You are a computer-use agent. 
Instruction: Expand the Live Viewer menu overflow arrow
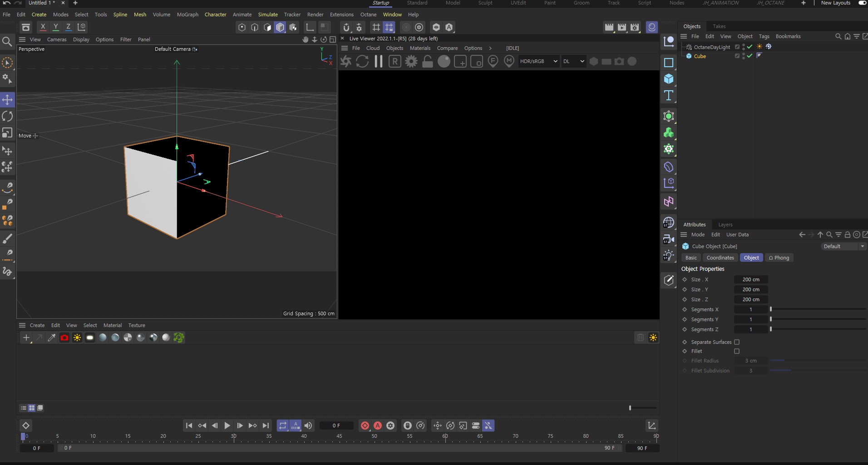[x=490, y=48]
